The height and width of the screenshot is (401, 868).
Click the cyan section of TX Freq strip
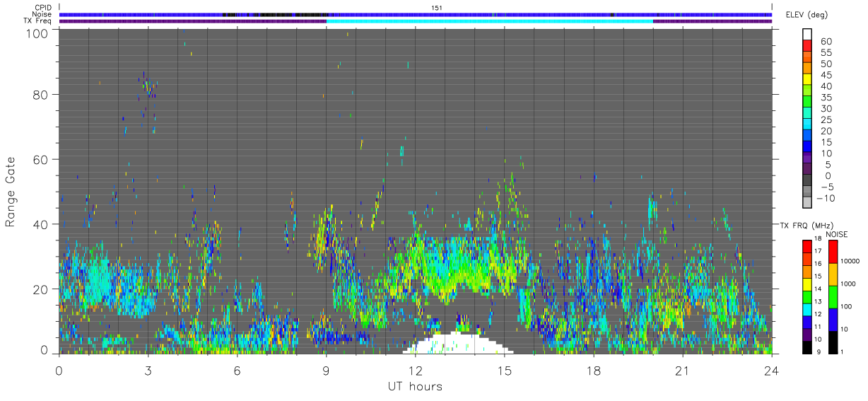pyautogui.click(x=489, y=21)
